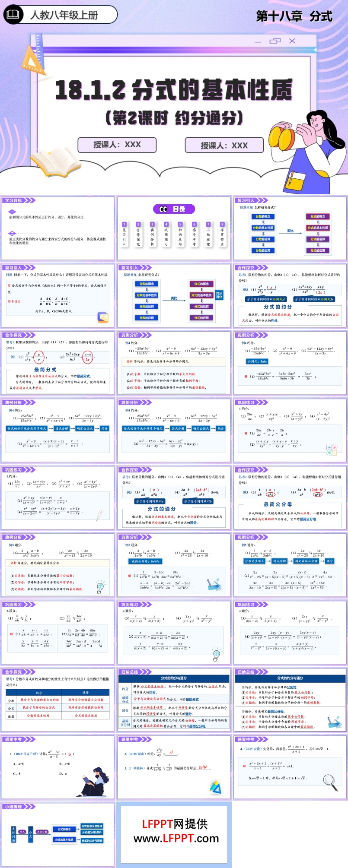
Task: Click the googly eyes icon beside 目录
Action: tap(163, 209)
